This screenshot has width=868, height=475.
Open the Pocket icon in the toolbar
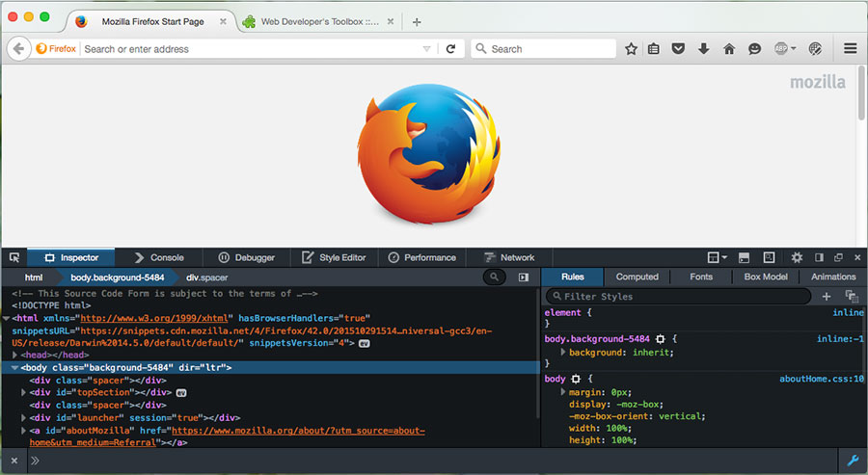click(679, 49)
